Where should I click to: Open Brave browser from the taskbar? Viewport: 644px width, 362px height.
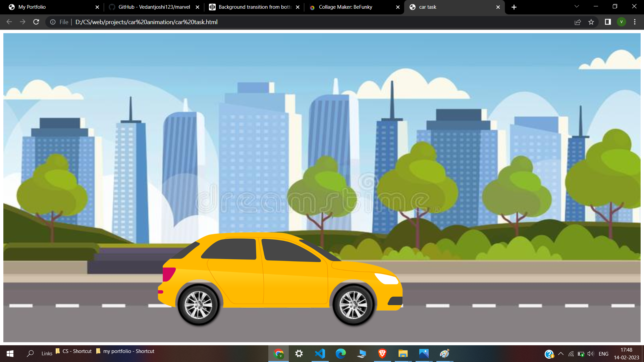pos(382,354)
